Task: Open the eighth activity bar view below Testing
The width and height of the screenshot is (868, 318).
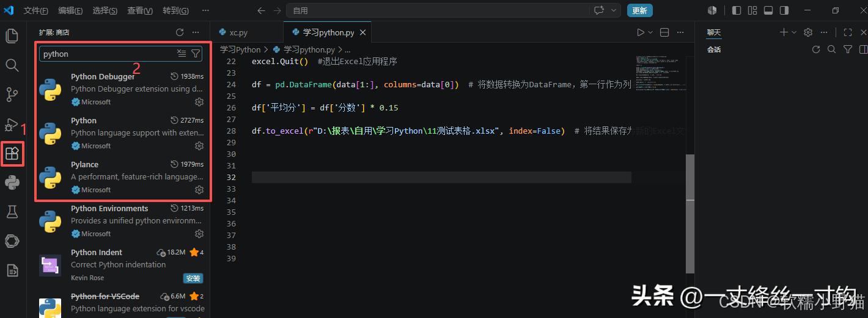Action: 12,241
